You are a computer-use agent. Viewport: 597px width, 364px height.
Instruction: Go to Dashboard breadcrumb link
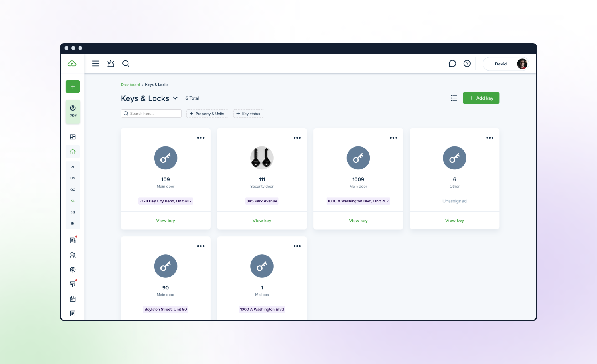click(130, 85)
